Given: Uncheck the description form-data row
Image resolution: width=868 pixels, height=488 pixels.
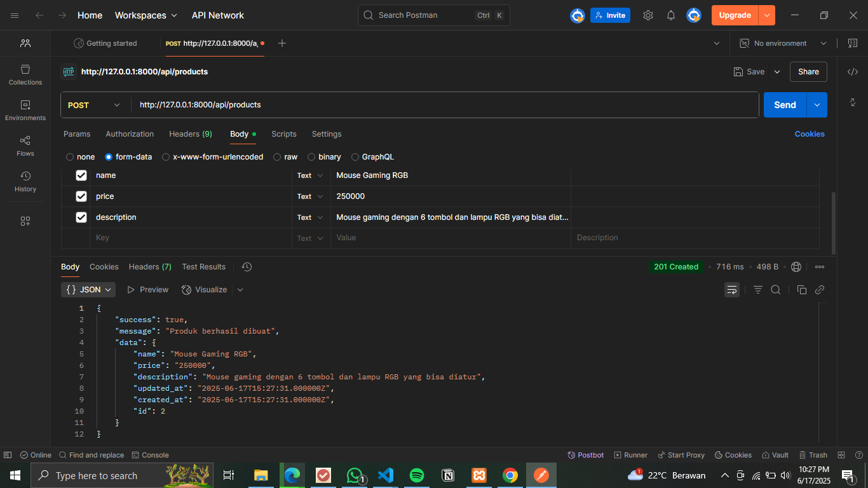Looking at the screenshot, I should pyautogui.click(x=81, y=217).
